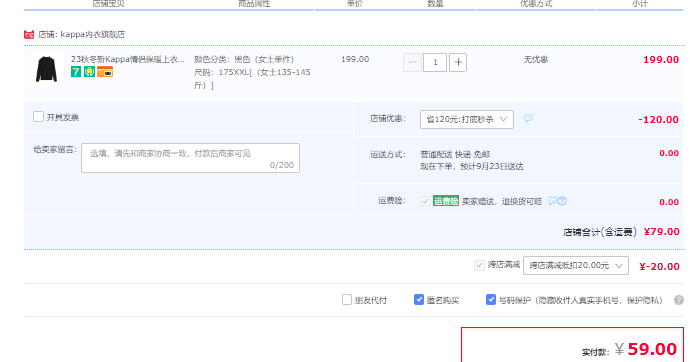The height and width of the screenshot is (362, 690).
Task: Uncheck the 号码保护 number protection checkbox
Action: 491,300
